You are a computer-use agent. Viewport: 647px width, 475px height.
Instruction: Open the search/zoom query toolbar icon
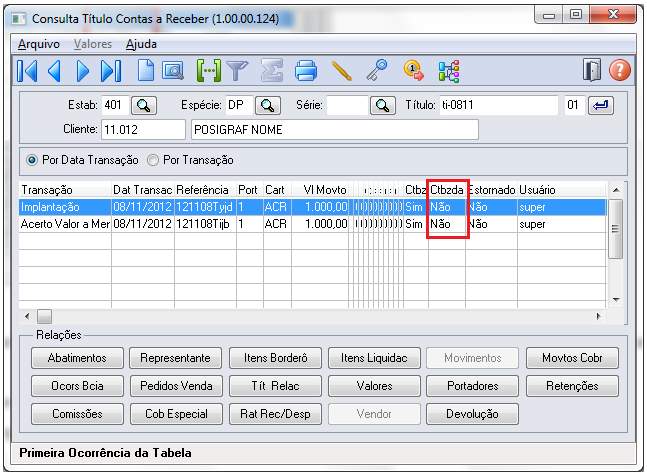click(173, 71)
